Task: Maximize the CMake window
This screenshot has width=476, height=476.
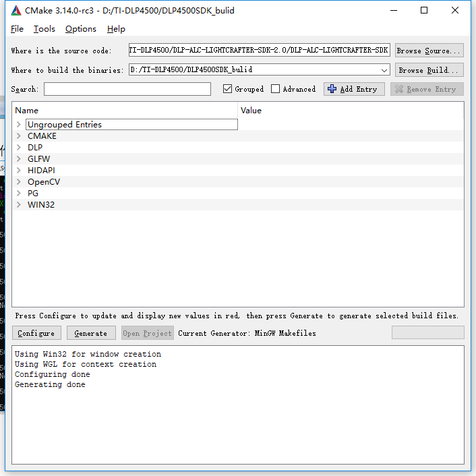Action: click(424, 10)
